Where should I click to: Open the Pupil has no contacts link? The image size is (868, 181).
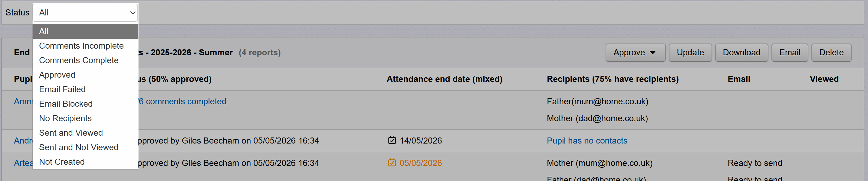pyautogui.click(x=587, y=141)
